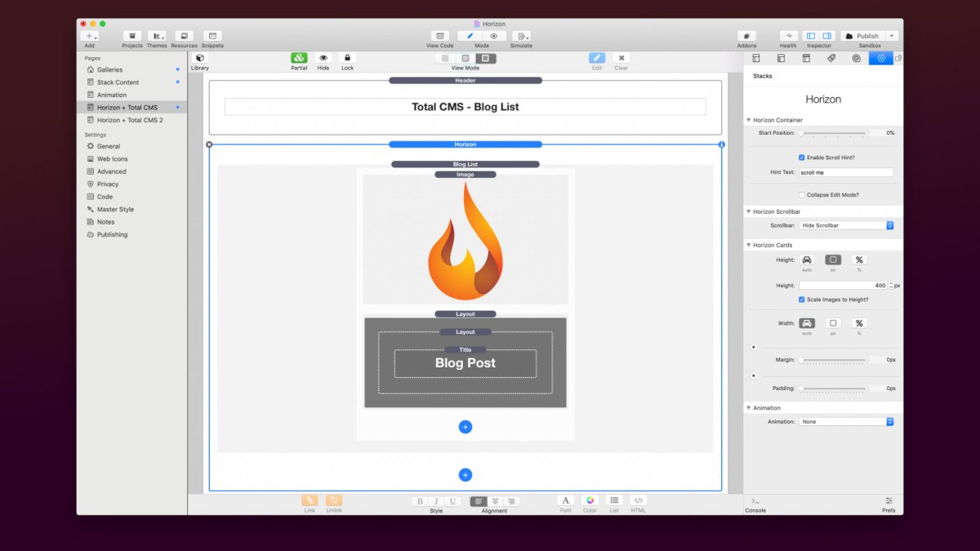Select Horizon + Total CMS 2 page
The image size is (980, 551).
point(130,120)
